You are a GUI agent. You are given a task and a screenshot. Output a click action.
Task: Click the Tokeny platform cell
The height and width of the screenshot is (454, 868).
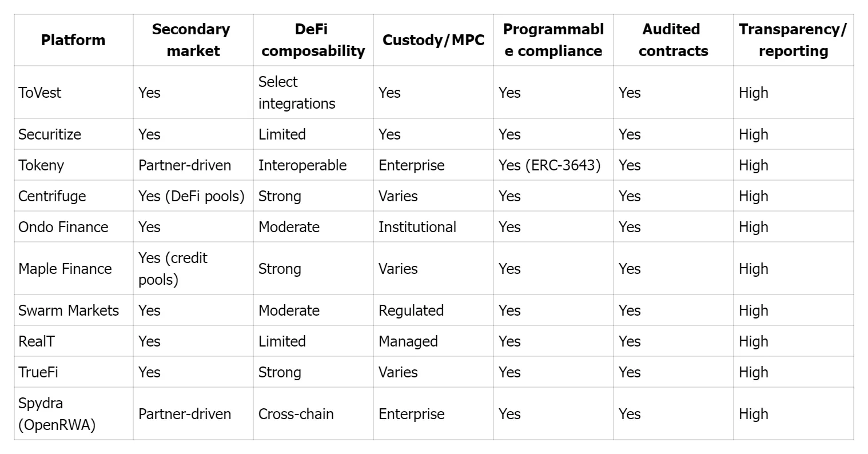41,165
